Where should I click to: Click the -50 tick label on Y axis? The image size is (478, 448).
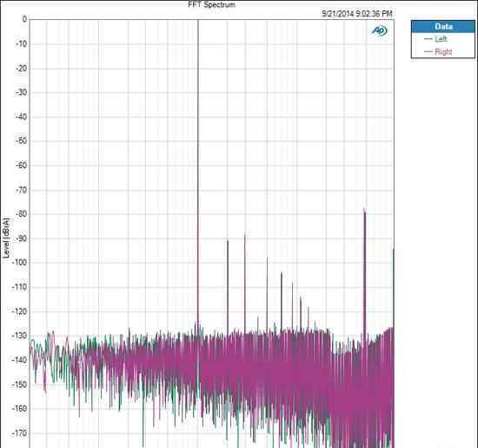(x=21, y=141)
